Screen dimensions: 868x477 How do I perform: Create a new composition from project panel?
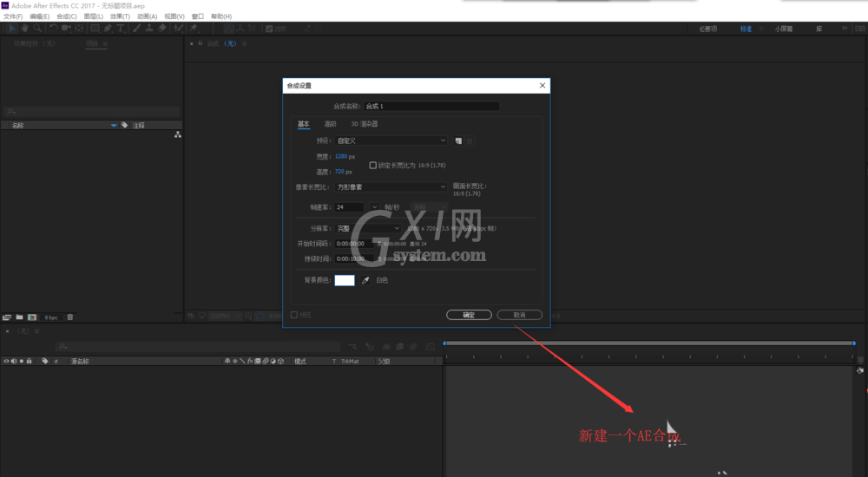point(32,317)
